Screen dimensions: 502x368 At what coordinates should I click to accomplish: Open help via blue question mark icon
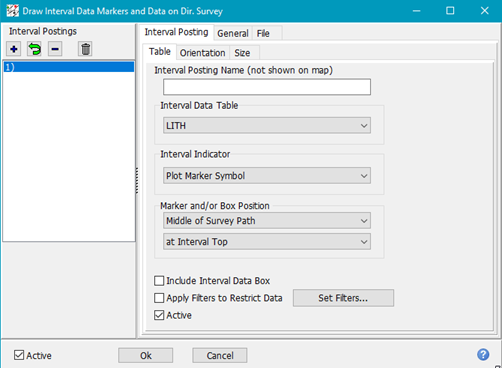(483, 354)
